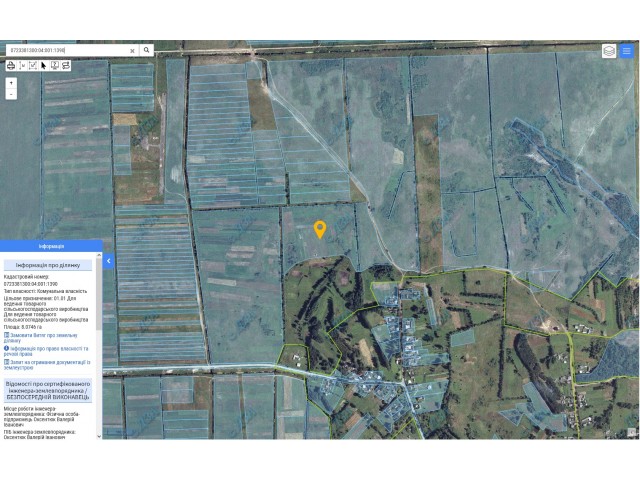
Task: Open the map layers switcher
Action: pos(609,51)
